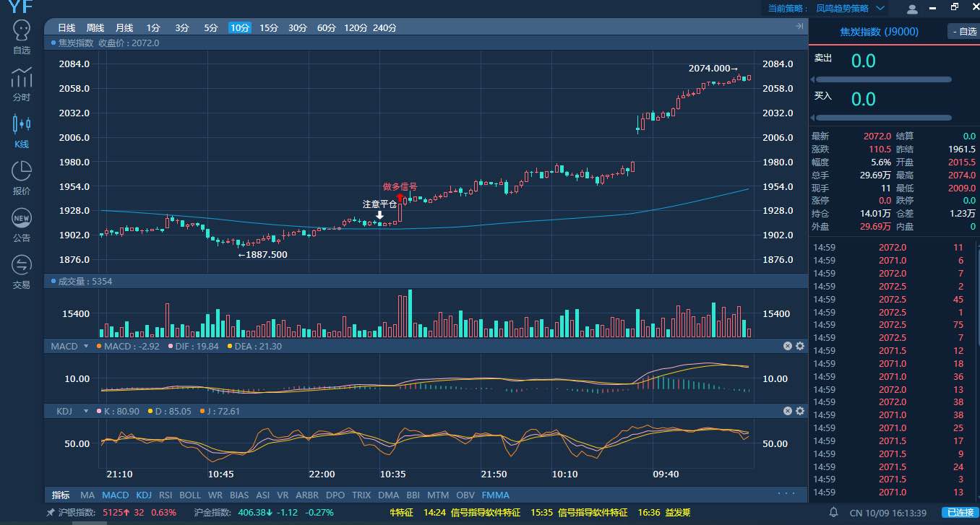Toggle the ASI indicator
Viewport: 980px width, 525px height.
(x=262, y=495)
